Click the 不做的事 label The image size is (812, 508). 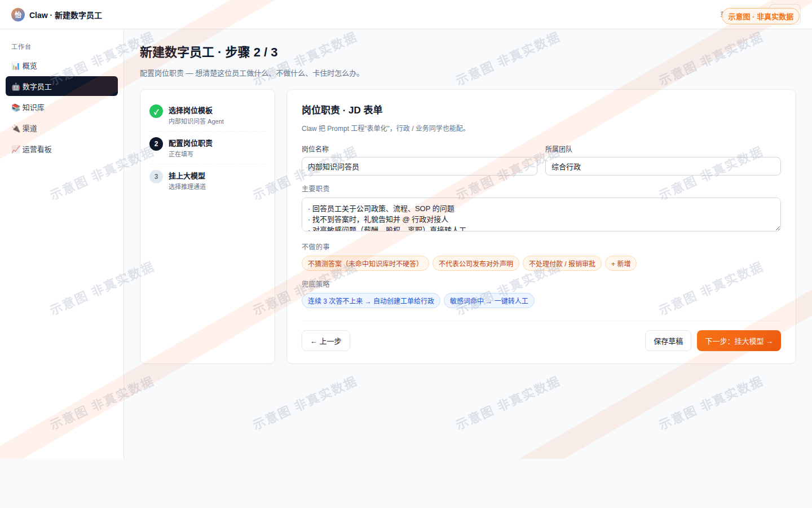[316, 247]
